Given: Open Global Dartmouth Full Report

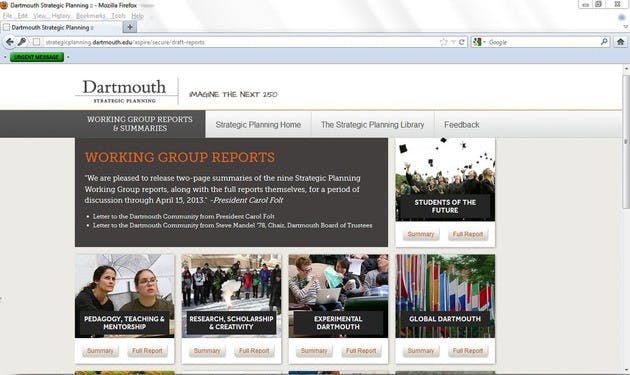Looking at the screenshot, I should (468, 350).
